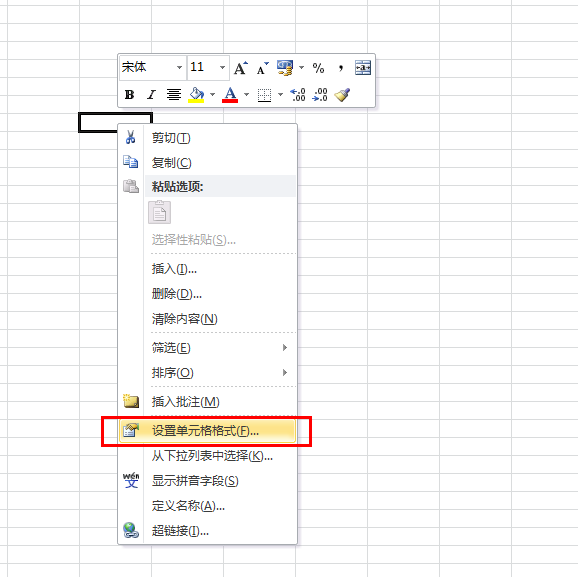Apply yellow fill color with paint bucket
The height and width of the screenshot is (577, 578).
tap(196, 95)
